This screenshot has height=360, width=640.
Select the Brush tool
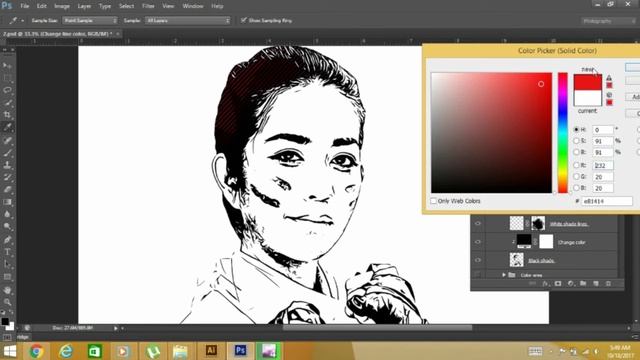[x=7, y=153]
